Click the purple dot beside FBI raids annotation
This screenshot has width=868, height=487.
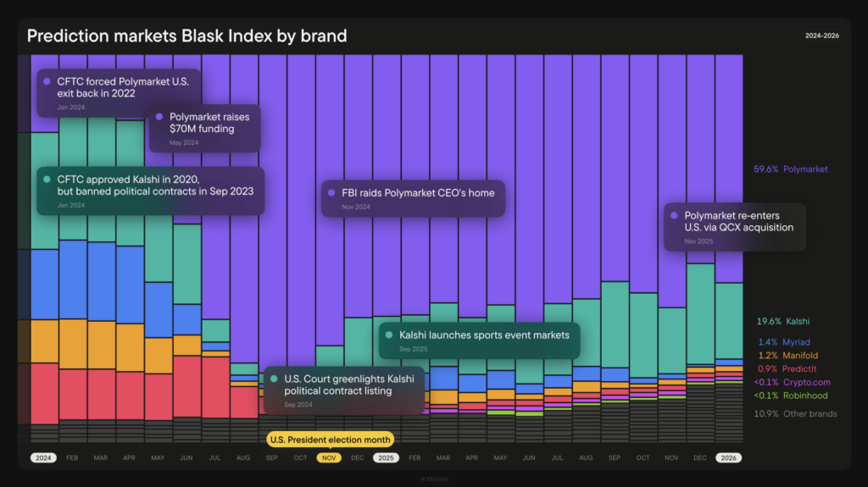tap(332, 192)
